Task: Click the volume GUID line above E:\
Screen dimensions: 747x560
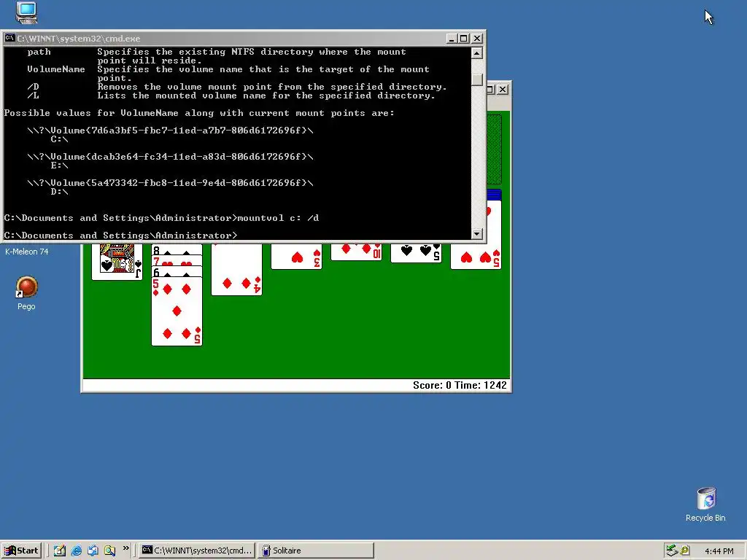Action: (x=170, y=157)
